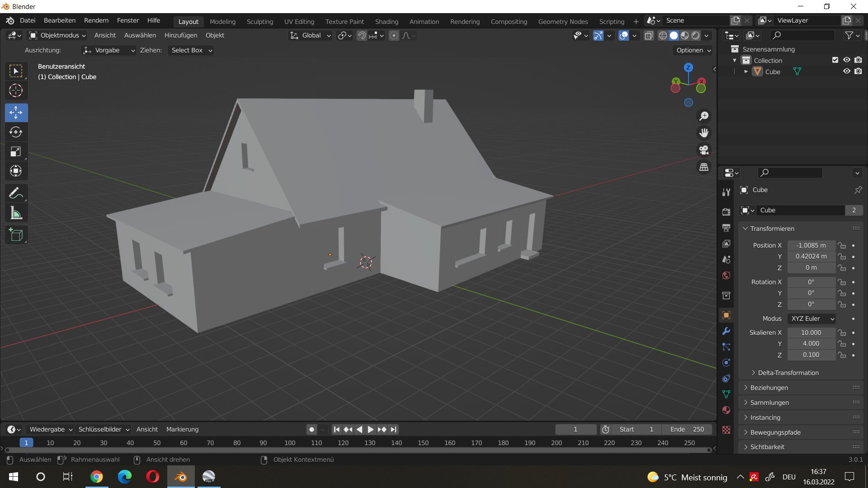The height and width of the screenshot is (488, 868).
Task: Toggle X-ray transparency button in header
Action: click(649, 35)
